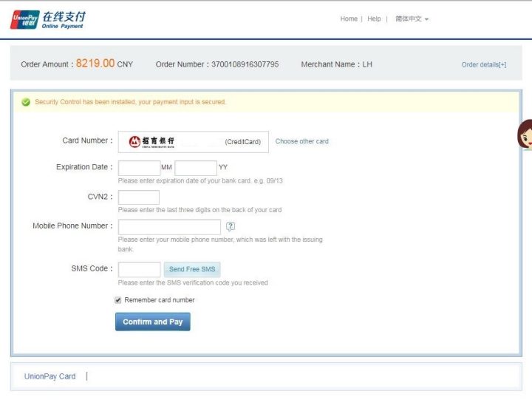This screenshot has height=400, width=532.
Task: Click the UnionPay Online Payment logo
Action: point(48,19)
